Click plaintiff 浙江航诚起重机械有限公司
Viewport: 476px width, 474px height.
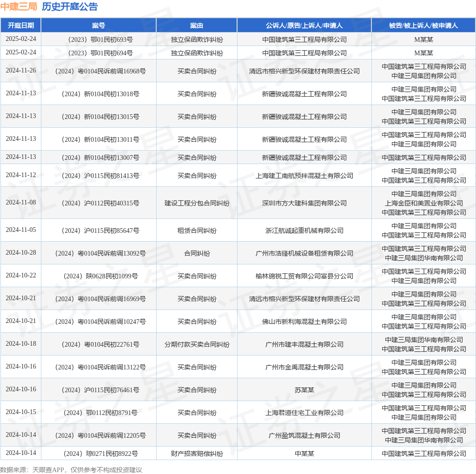[x=304, y=230]
